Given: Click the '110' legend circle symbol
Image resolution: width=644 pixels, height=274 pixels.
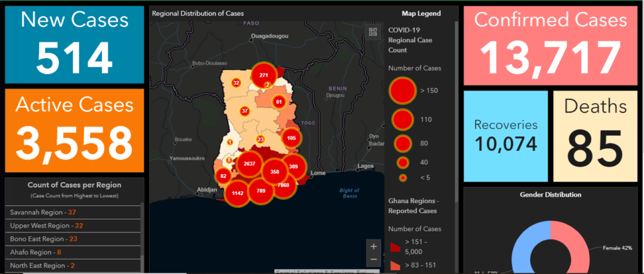Looking at the screenshot, I should [x=402, y=120].
